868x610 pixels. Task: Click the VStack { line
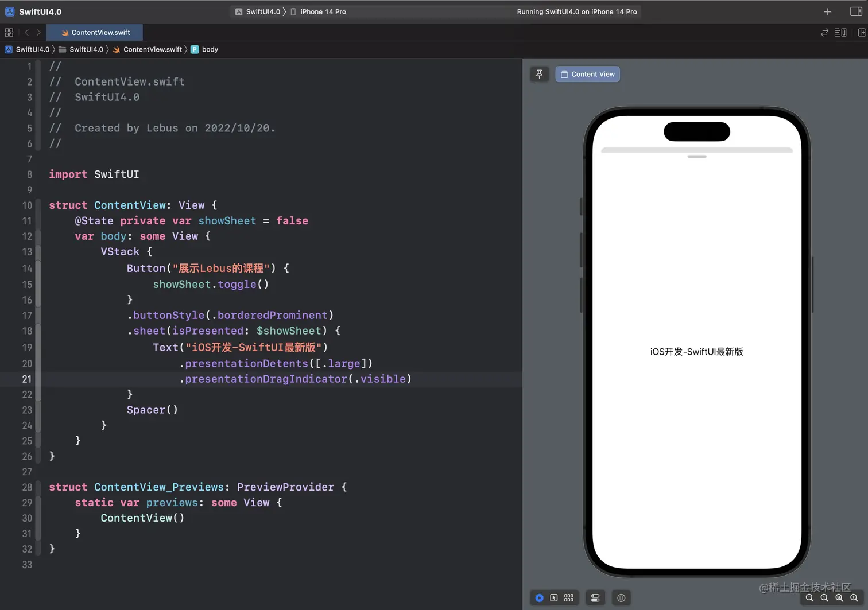(x=126, y=252)
